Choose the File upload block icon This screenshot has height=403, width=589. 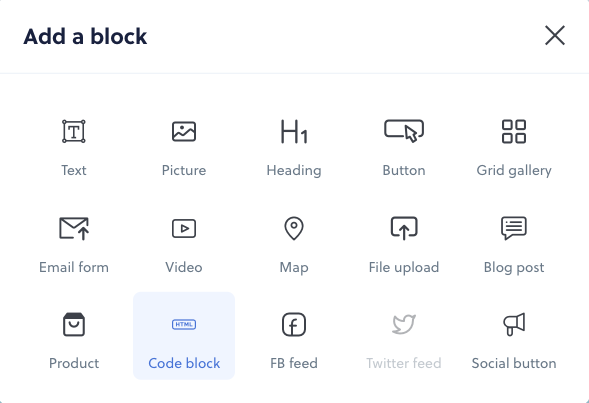click(404, 228)
